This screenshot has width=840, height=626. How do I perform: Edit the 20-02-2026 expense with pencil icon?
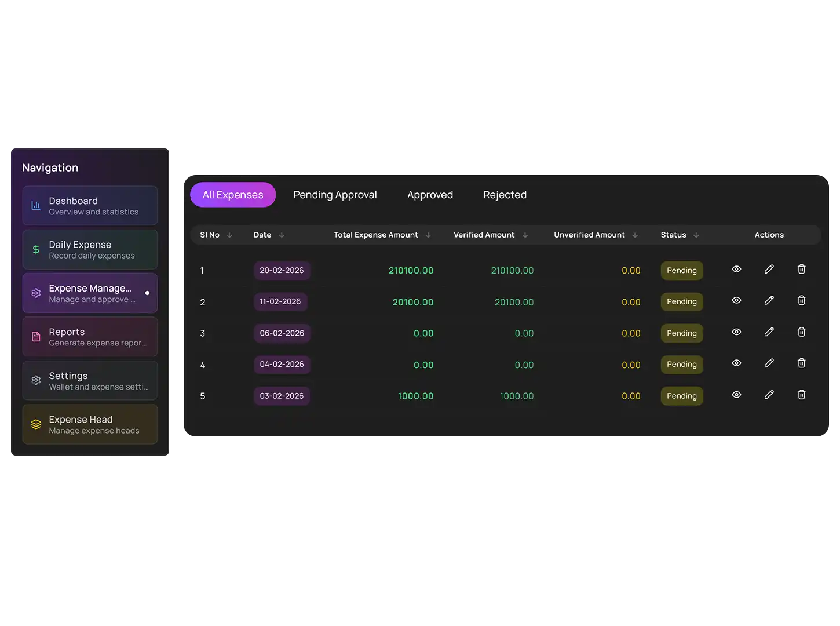[x=769, y=269]
